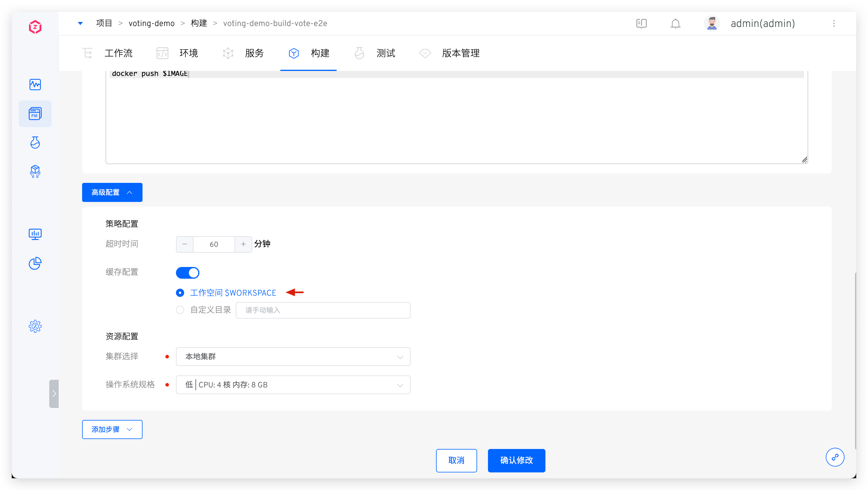Viewport: 868px width, 490px height.
Task: Open the monitoring dashboard in sidebar
Action: [x=35, y=84]
